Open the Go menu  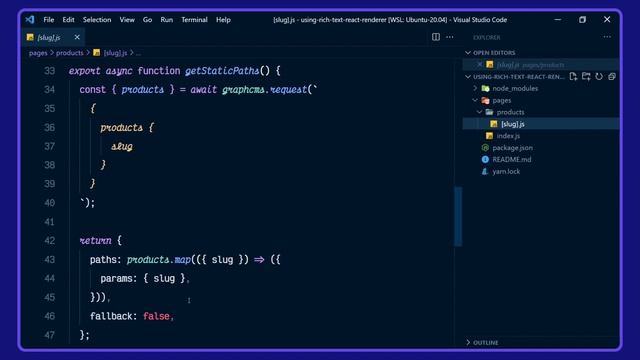click(147, 20)
